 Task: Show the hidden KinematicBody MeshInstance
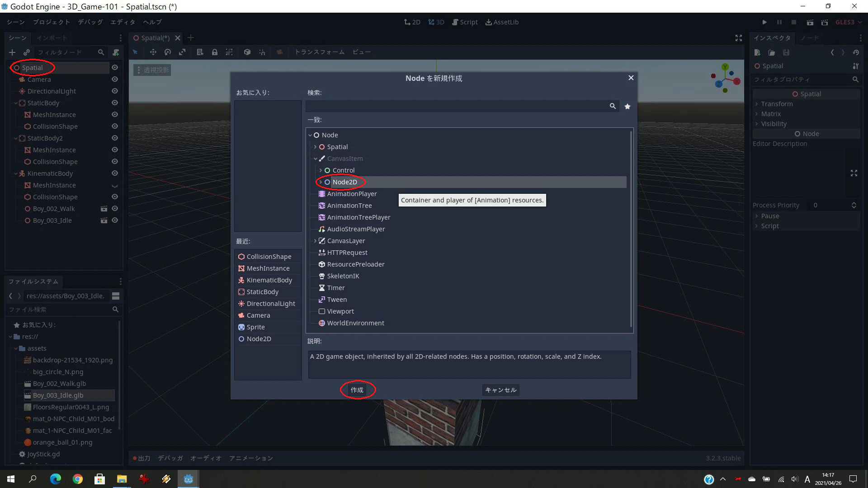pos(115,186)
